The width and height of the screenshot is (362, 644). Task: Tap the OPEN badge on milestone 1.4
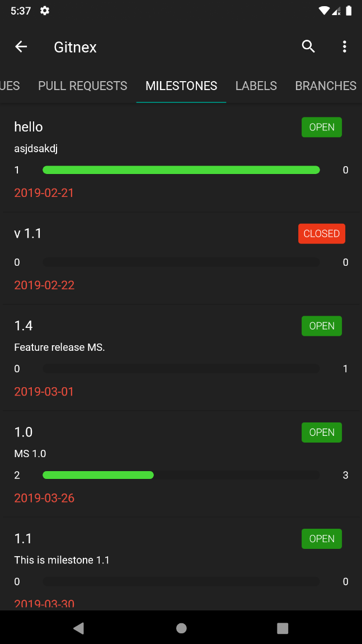pyautogui.click(x=322, y=326)
